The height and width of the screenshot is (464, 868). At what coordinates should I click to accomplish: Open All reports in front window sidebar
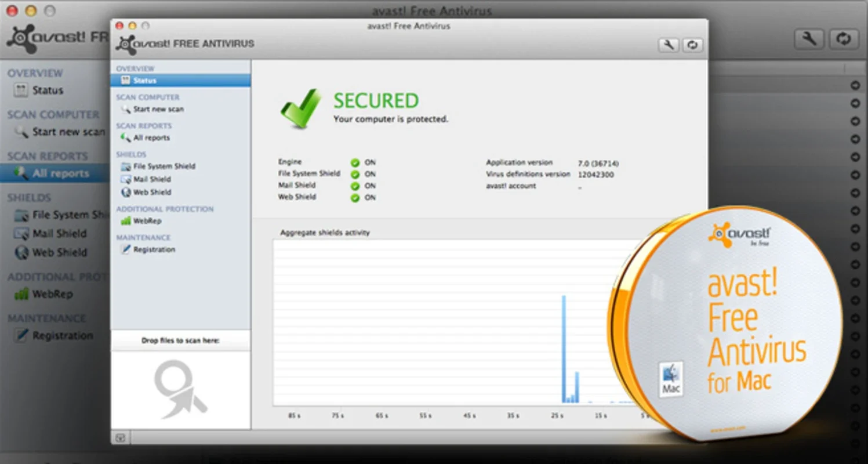click(x=151, y=138)
